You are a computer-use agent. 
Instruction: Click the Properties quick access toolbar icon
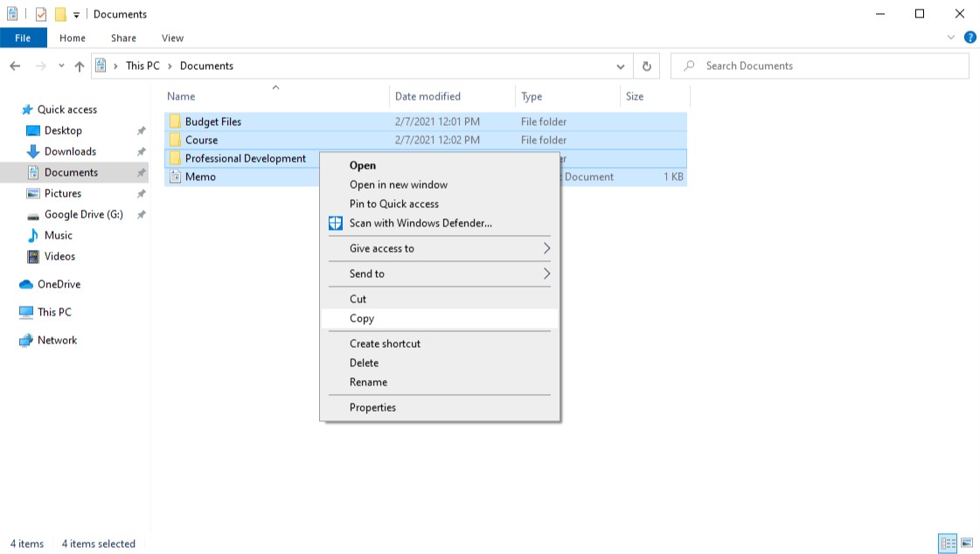coord(41,14)
